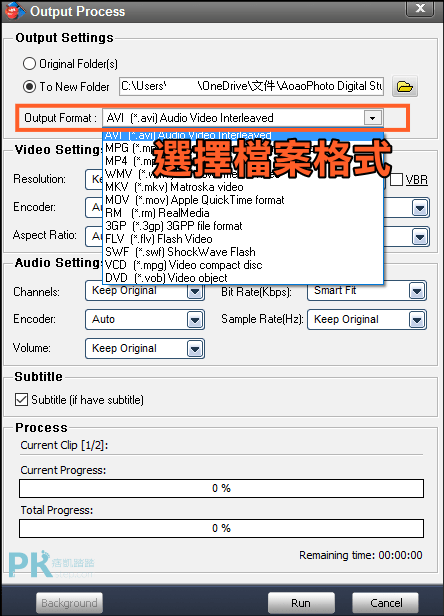The height and width of the screenshot is (616, 444).
Task: Choose MKV Matroska video format
Action: tap(243, 187)
